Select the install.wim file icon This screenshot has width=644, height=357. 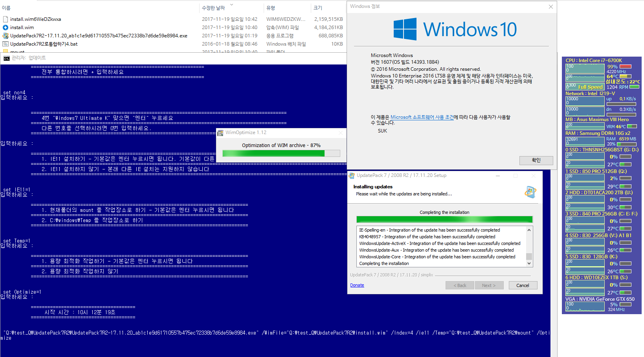coord(6,28)
